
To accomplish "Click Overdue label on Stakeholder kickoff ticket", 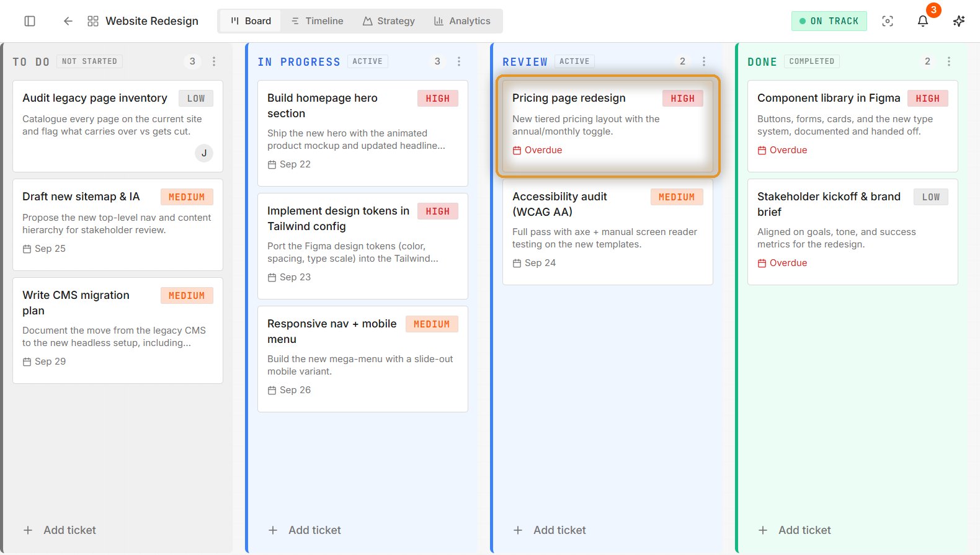I will (x=782, y=263).
